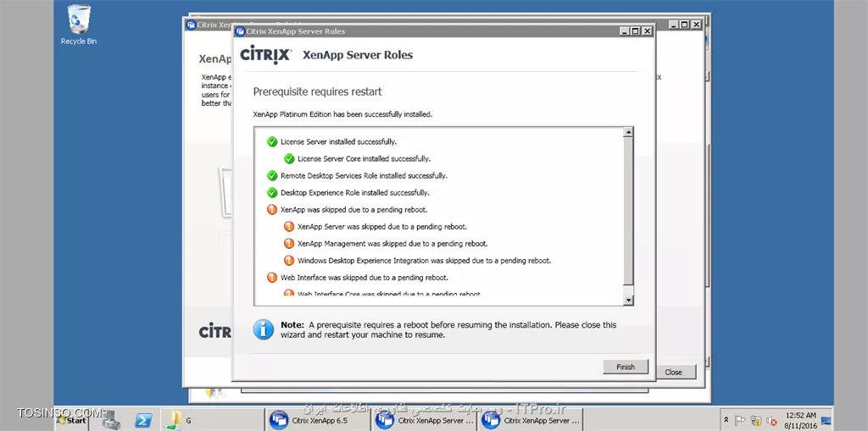Select 'License Server installed successfully.' text
This screenshot has height=431, width=868.
click(x=338, y=141)
